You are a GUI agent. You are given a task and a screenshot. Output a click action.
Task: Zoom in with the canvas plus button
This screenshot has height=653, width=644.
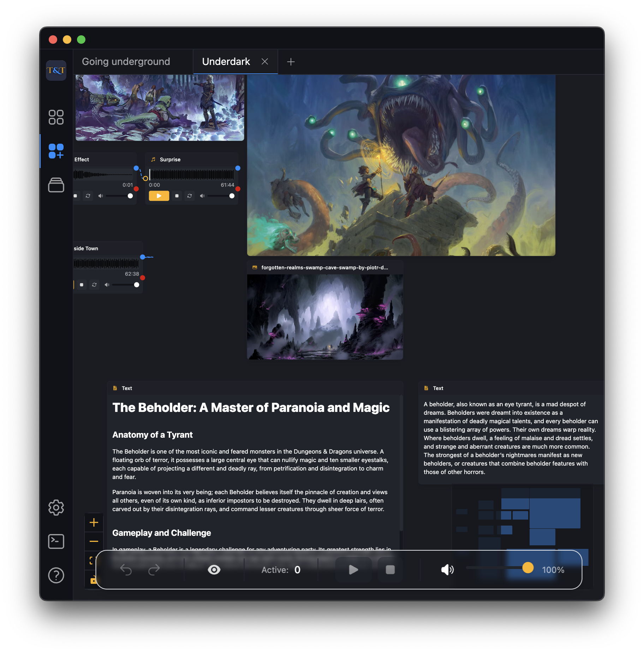[94, 522]
